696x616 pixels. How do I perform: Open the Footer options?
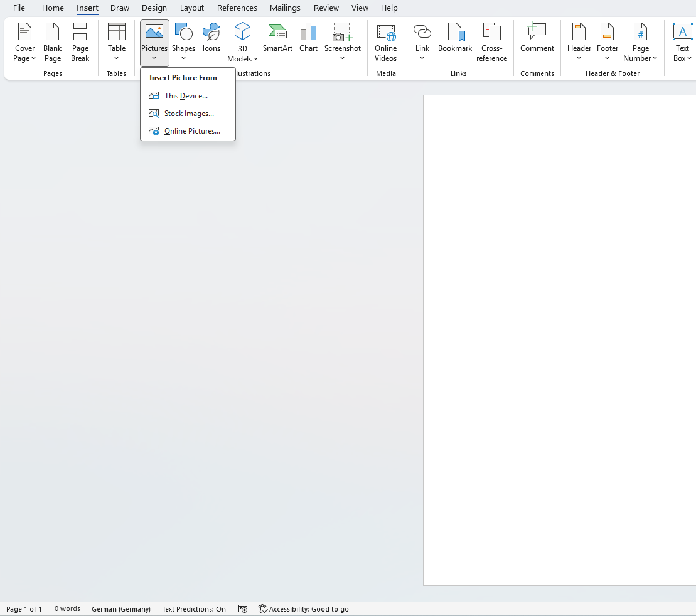pos(608,43)
